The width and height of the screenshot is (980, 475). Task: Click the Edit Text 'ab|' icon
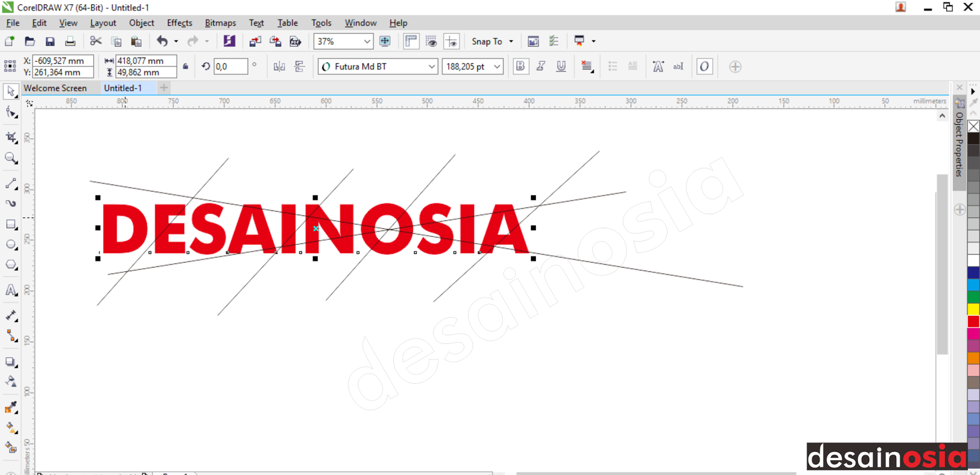[678, 66]
